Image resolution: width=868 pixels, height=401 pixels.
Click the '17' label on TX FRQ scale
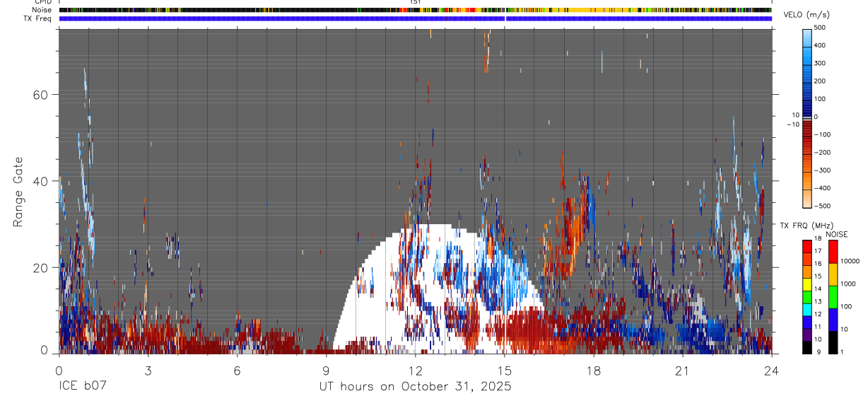click(818, 251)
